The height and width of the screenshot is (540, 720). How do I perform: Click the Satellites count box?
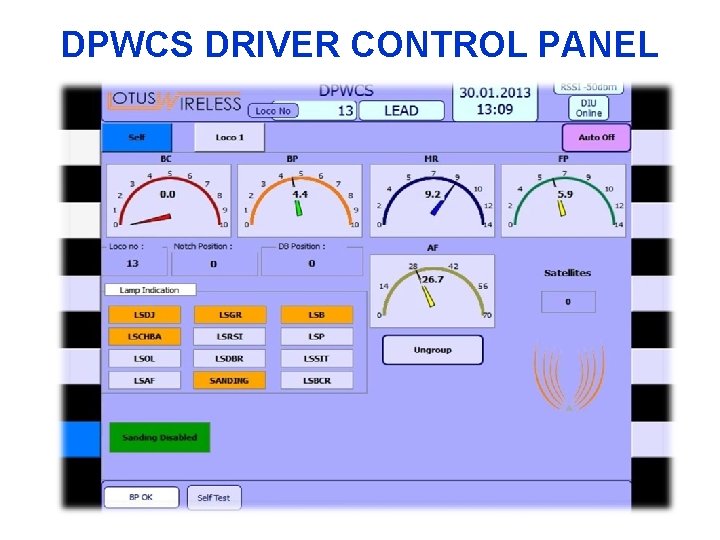coord(568,302)
